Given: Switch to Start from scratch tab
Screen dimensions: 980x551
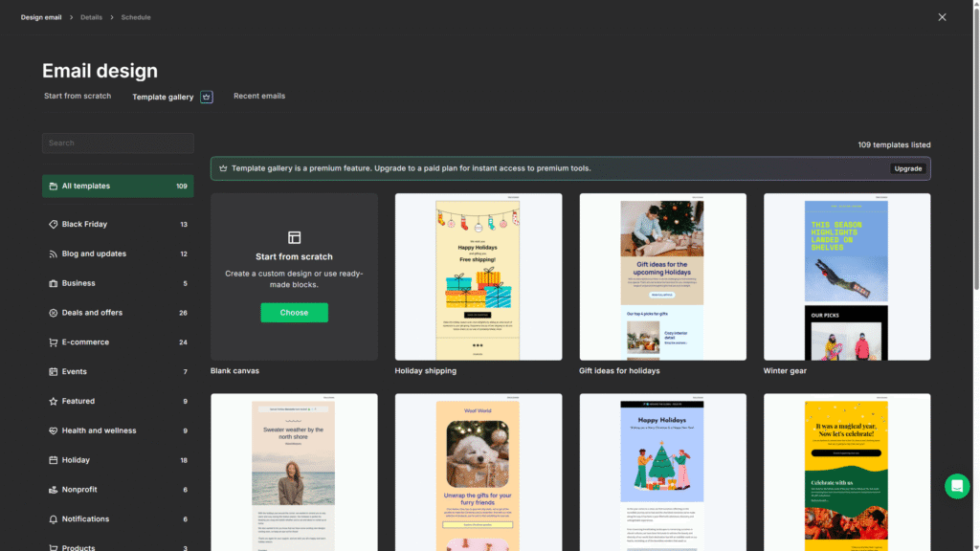Looking at the screenshot, I should point(78,97).
